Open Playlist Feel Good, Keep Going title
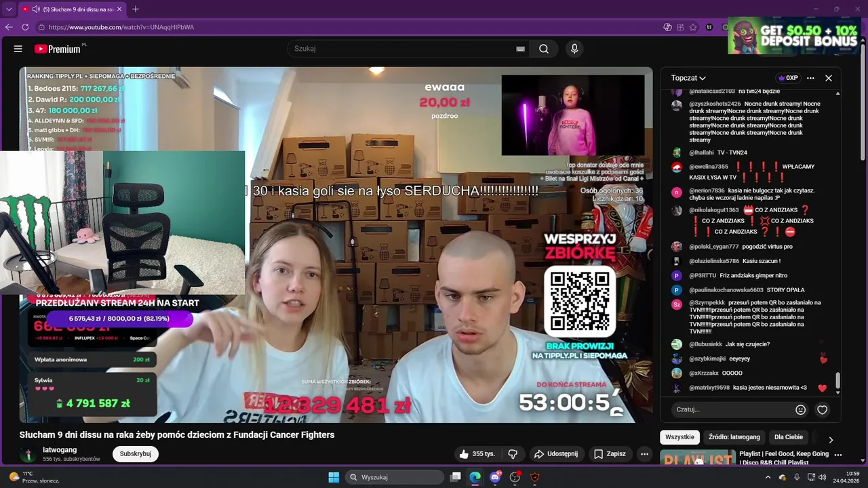 point(784,458)
